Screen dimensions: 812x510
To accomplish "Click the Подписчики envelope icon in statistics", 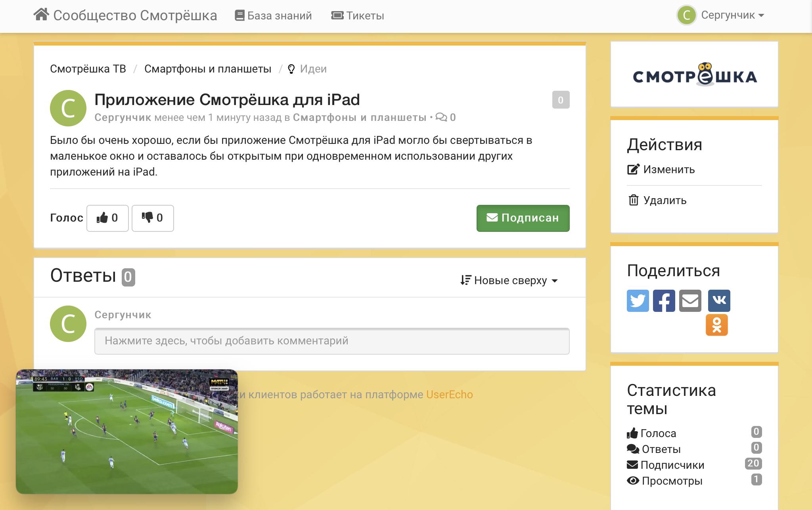I will pyautogui.click(x=632, y=465).
